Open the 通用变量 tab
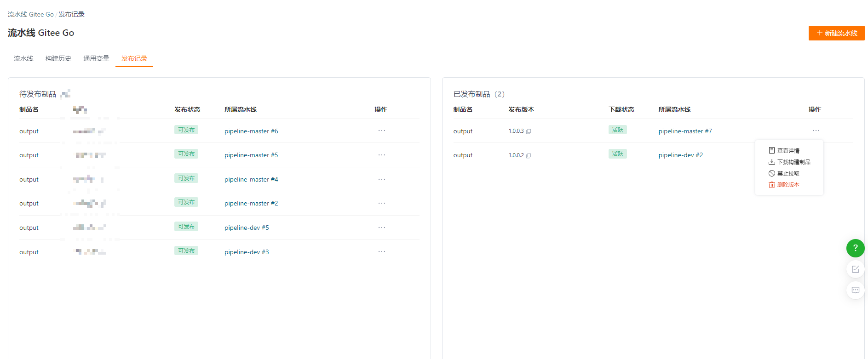The height and width of the screenshot is (359, 868). (96, 58)
